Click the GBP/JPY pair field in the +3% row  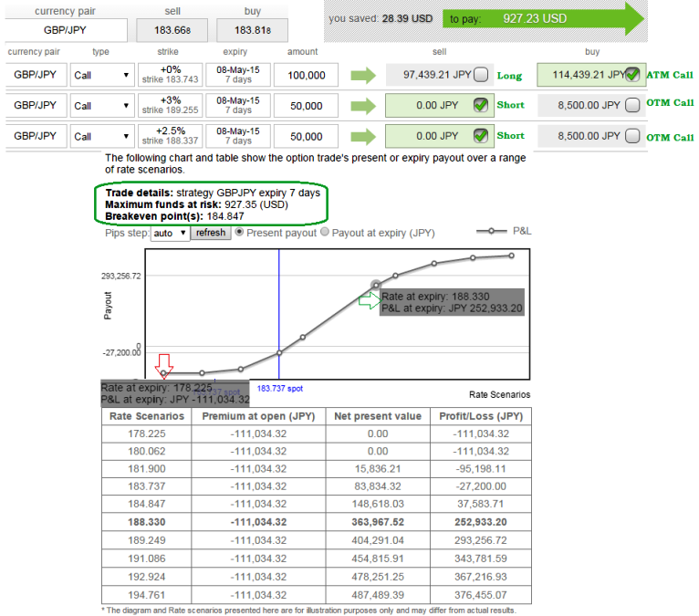coord(36,106)
